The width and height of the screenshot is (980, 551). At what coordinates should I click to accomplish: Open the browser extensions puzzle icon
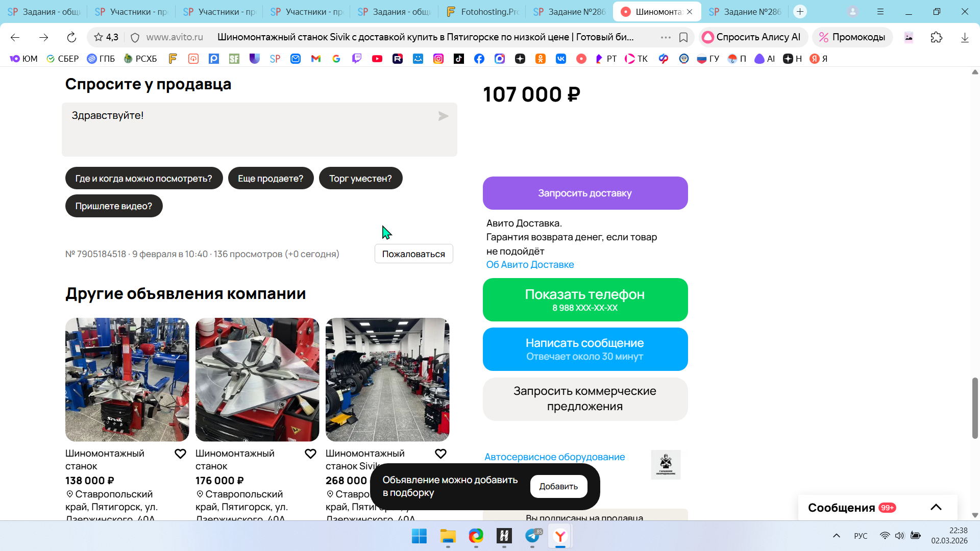[936, 37]
